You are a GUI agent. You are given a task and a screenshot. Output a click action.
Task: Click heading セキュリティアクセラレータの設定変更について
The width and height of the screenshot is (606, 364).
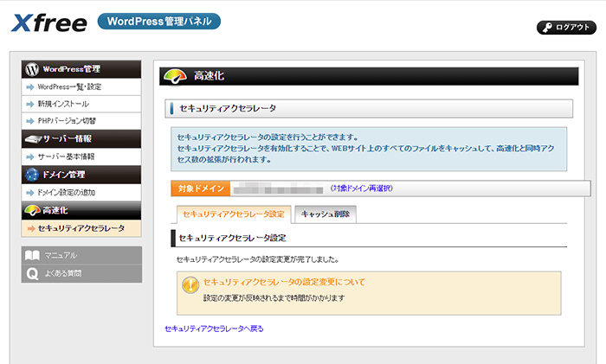[x=284, y=282]
